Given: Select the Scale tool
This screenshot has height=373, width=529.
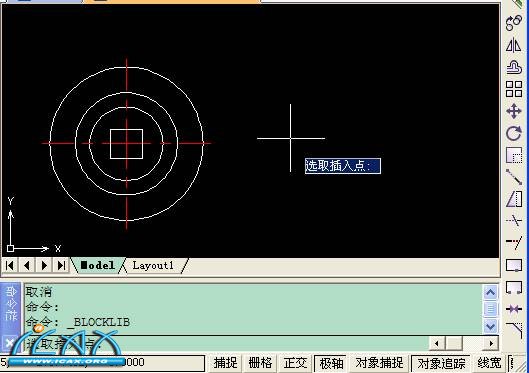Looking at the screenshot, I should pos(514,155).
